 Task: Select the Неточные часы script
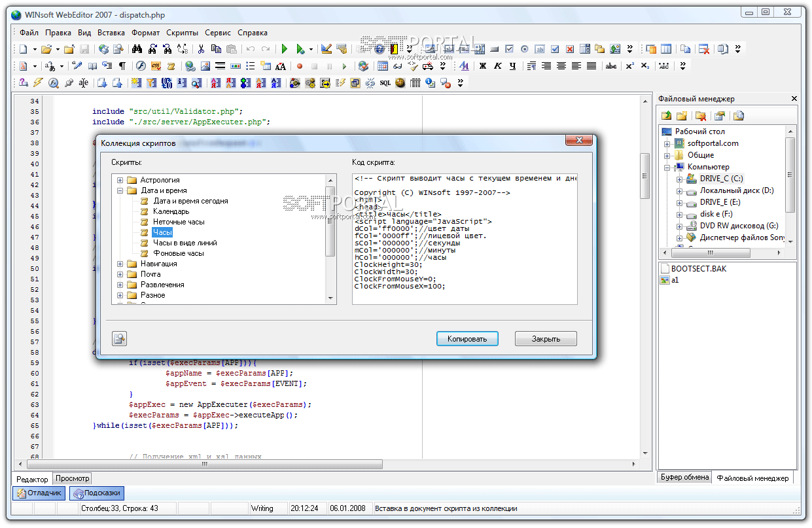click(179, 222)
